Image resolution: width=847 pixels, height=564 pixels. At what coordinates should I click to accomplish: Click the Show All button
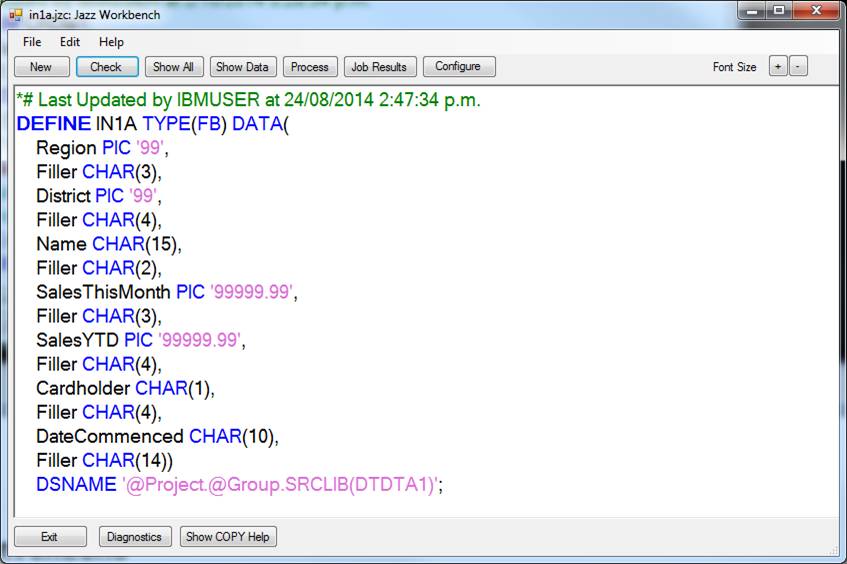coord(174,67)
